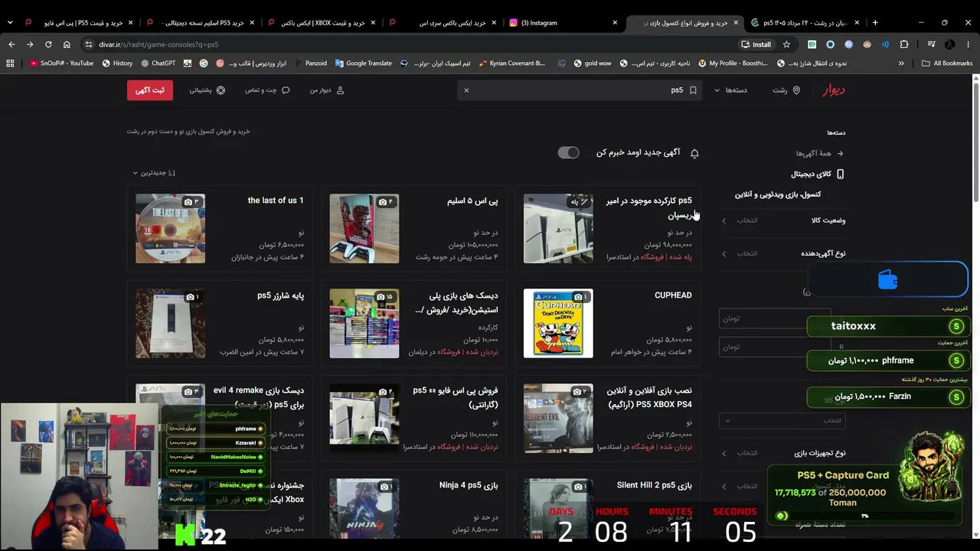980x551 pixels.
Task: Open the CUPHEAD listing thumbnail
Action: point(558,324)
